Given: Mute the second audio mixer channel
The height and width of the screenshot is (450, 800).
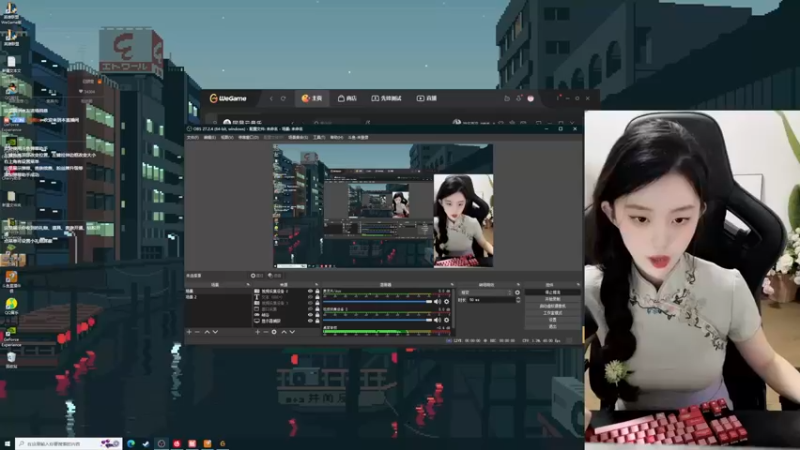Looking at the screenshot, I should click(x=437, y=320).
